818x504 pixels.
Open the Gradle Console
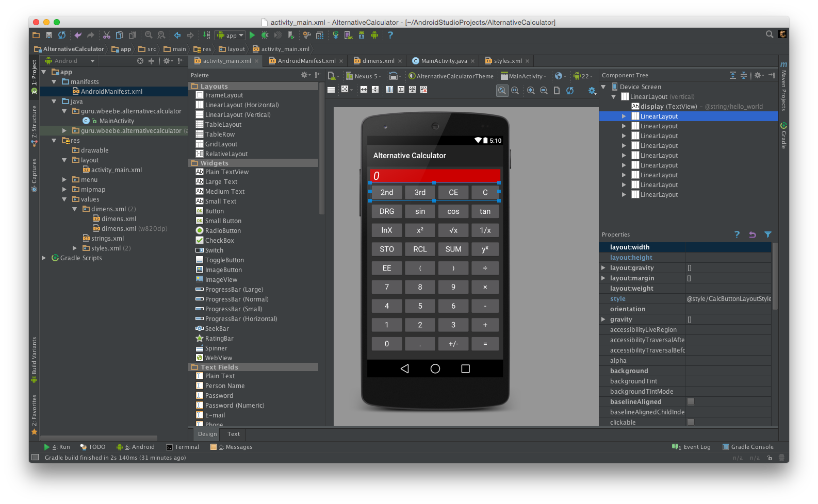click(x=748, y=447)
